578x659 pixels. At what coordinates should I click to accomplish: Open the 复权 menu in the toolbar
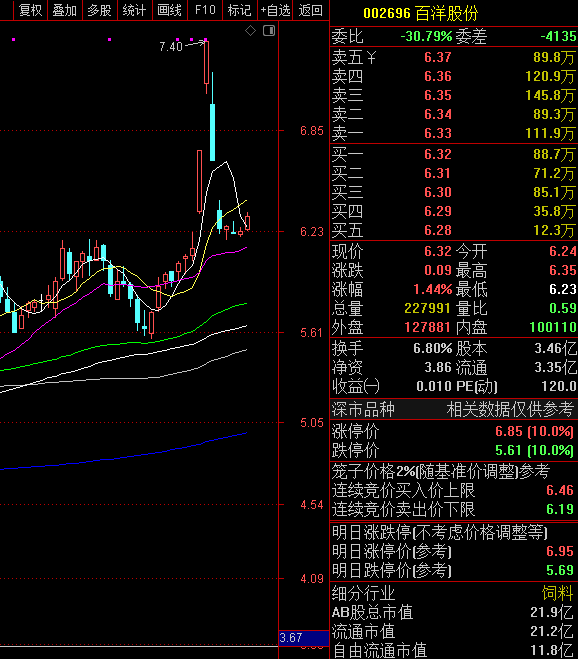[x=30, y=10]
